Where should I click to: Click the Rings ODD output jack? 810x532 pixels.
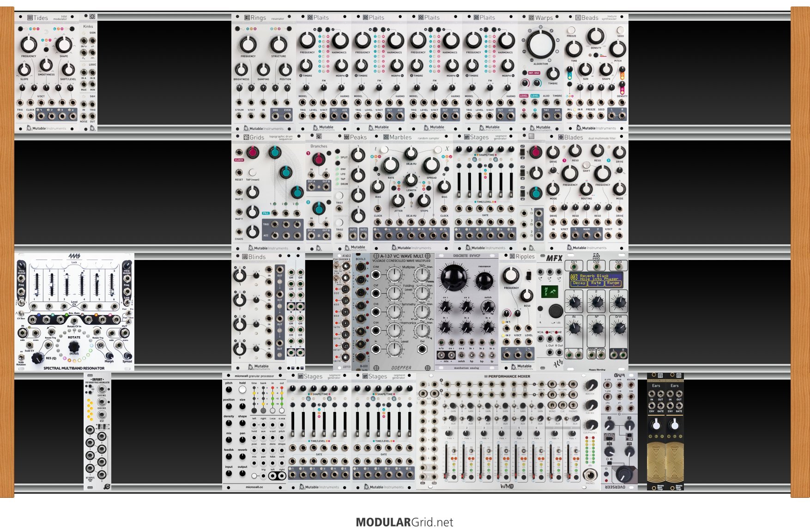275,115
